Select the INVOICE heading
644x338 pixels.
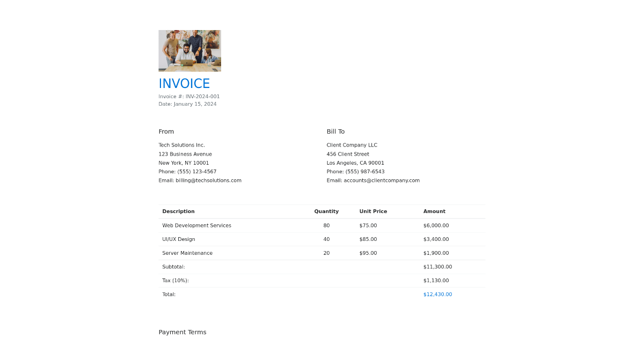[x=184, y=84]
